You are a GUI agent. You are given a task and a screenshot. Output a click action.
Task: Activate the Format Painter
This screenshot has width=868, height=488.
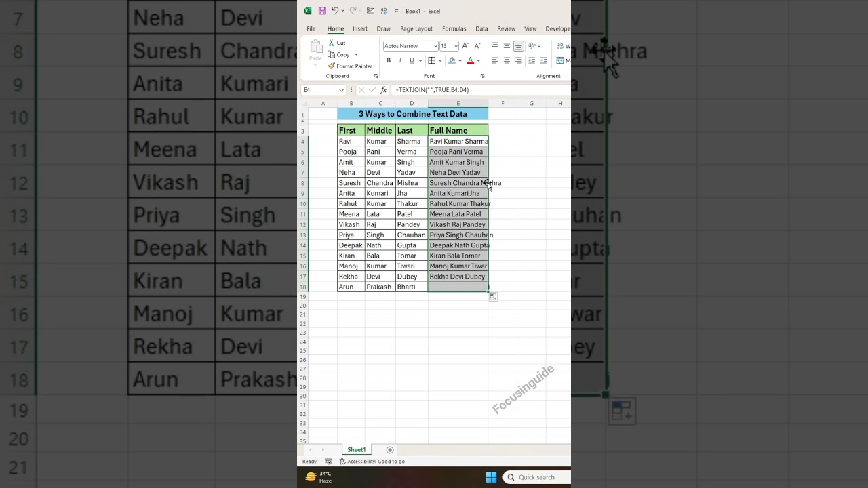[x=350, y=66]
